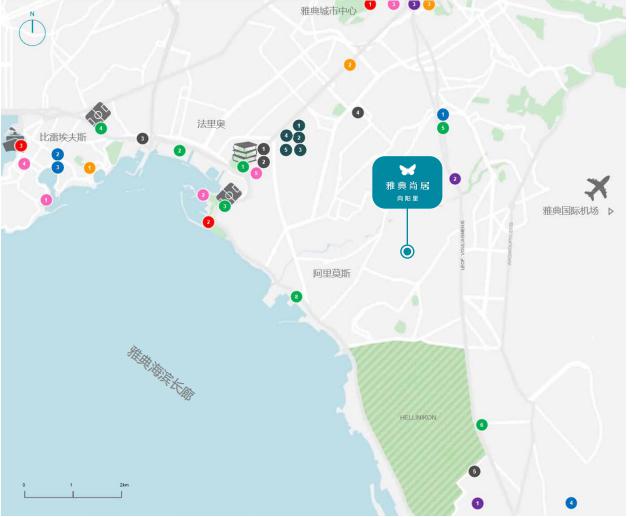Select the 阿里莫斯 district label
Image resolution: width=634 pixels, height=517 pixels.
pos(331,273)
